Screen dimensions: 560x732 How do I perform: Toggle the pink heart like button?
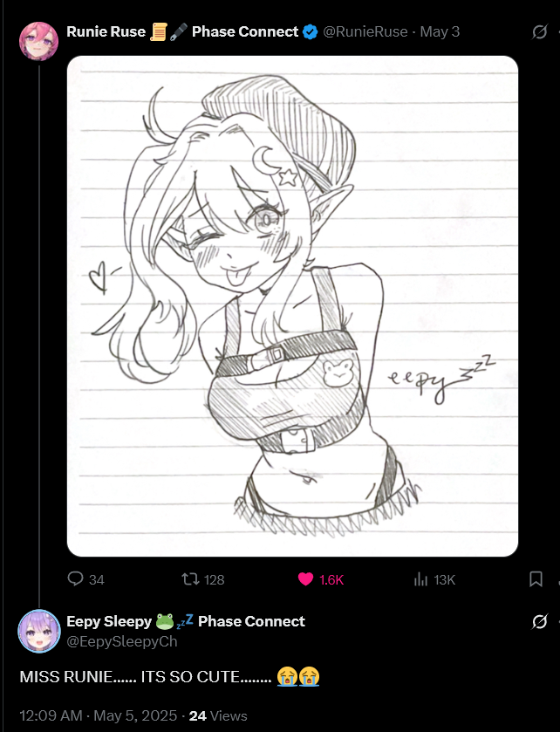click(305, 579)
